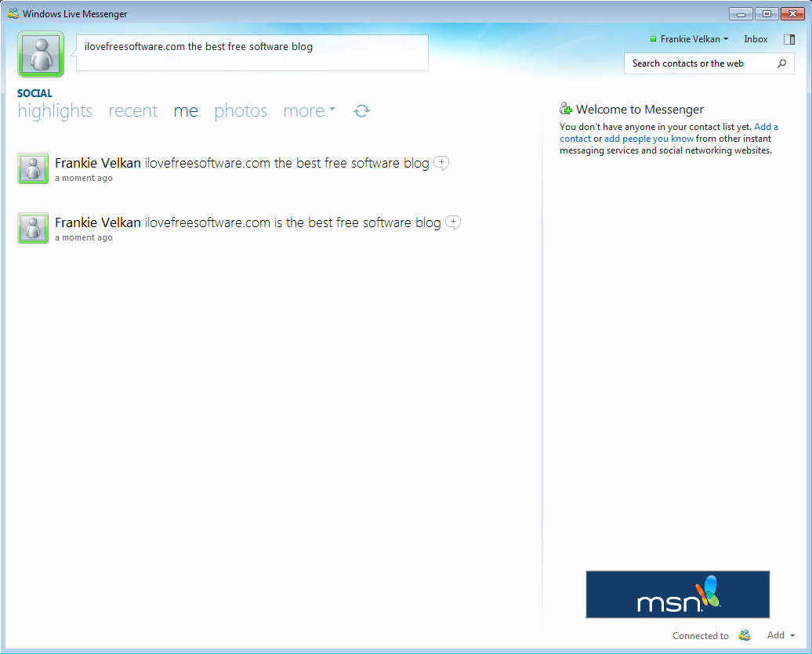Expand the more dropdown
812x654 pixels.
(309, 110)
